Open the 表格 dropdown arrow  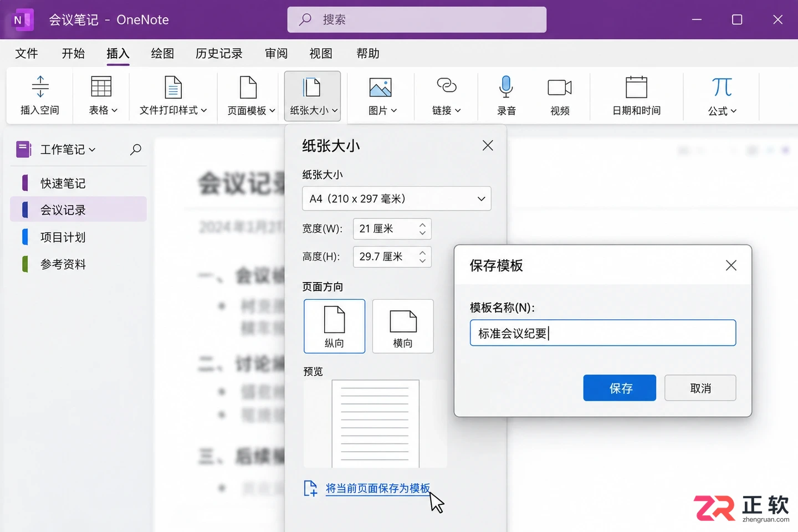coord(115,110)
